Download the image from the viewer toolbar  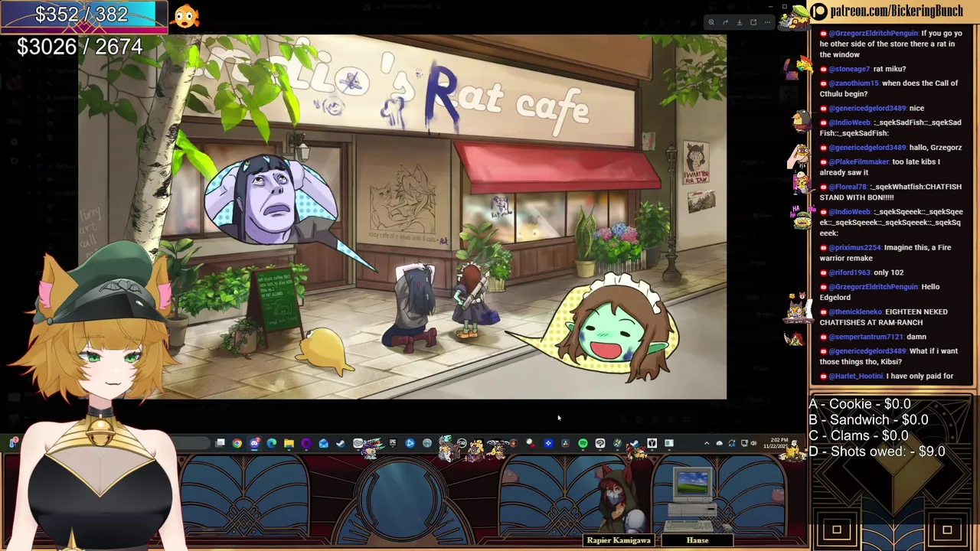click(x=740, y=22)
